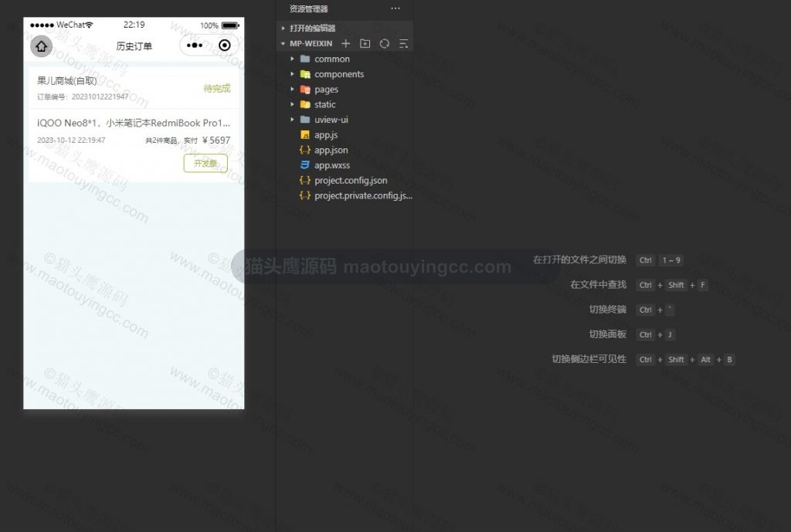Click the app.json braces icon
791x532 pixels.
pyautogui.click(x=304, y=150)
